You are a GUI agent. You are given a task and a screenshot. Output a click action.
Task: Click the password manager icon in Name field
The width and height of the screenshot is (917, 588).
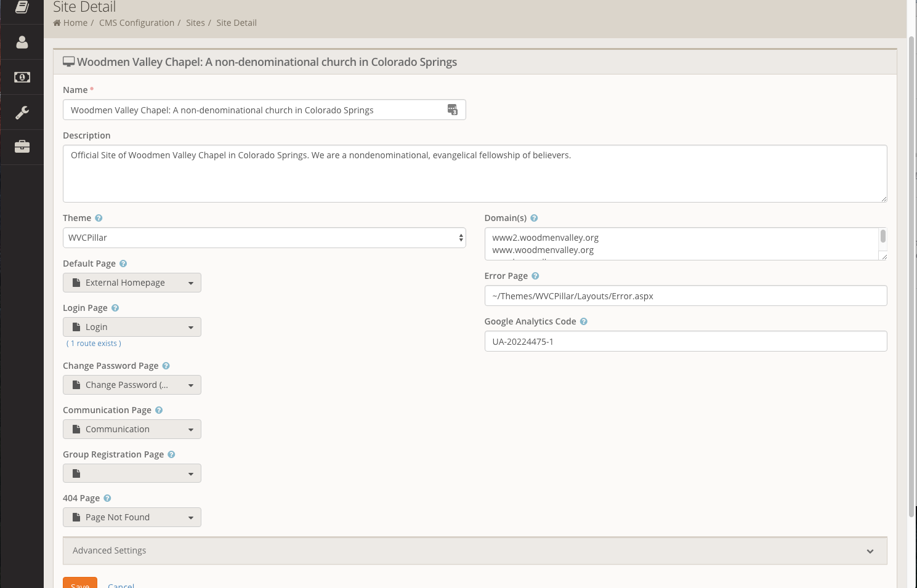453,110
